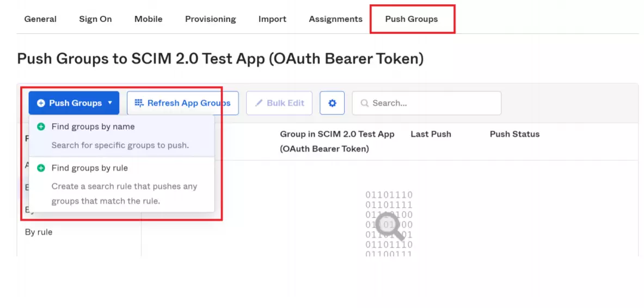Click the green plus icon beside Find groups by rule
The image size is (644, 308).
click(41, 168)
